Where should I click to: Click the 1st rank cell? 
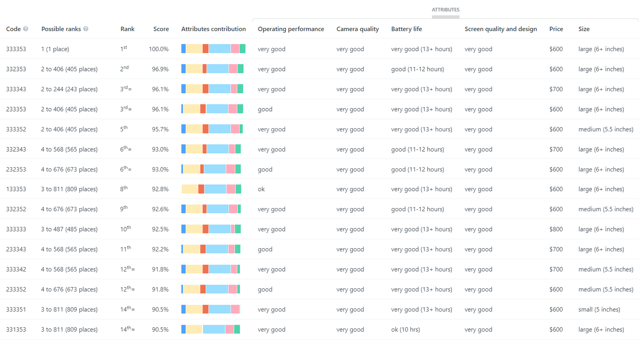point(124,48)
